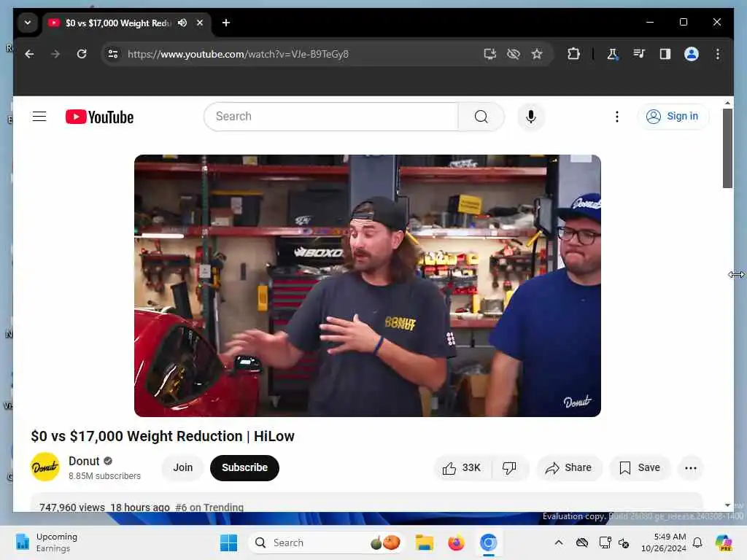This screenshot has width=747, height=560.
Task: Go forward in browser history
Action: pyautogui.click(x=55, y=54)
